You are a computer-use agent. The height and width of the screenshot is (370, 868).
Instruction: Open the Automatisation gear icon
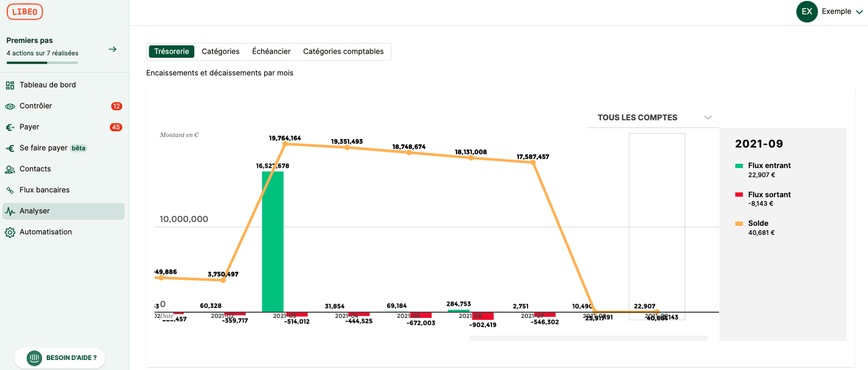(x=10, y=232)
